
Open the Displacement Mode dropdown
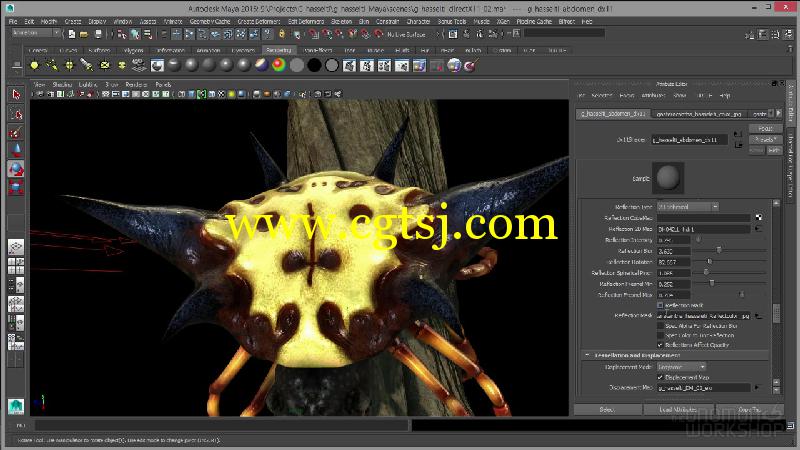tap(682, 367)
